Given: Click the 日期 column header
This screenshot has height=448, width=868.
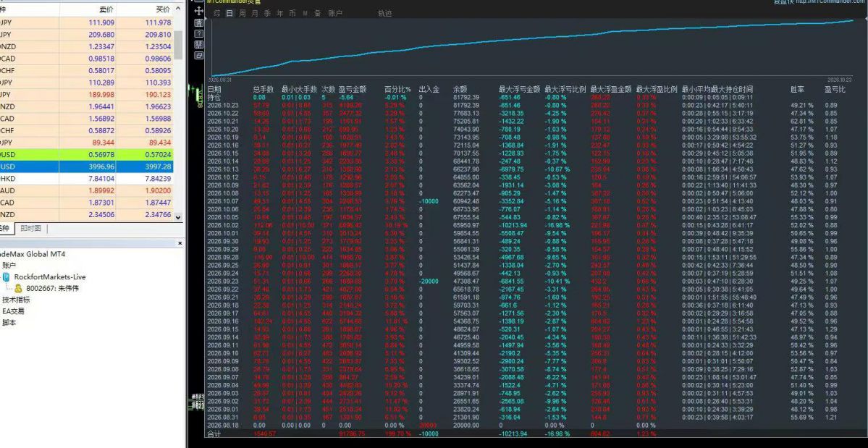Looking at the screenshot, I should pyautogui.click(x=214, y=89).
